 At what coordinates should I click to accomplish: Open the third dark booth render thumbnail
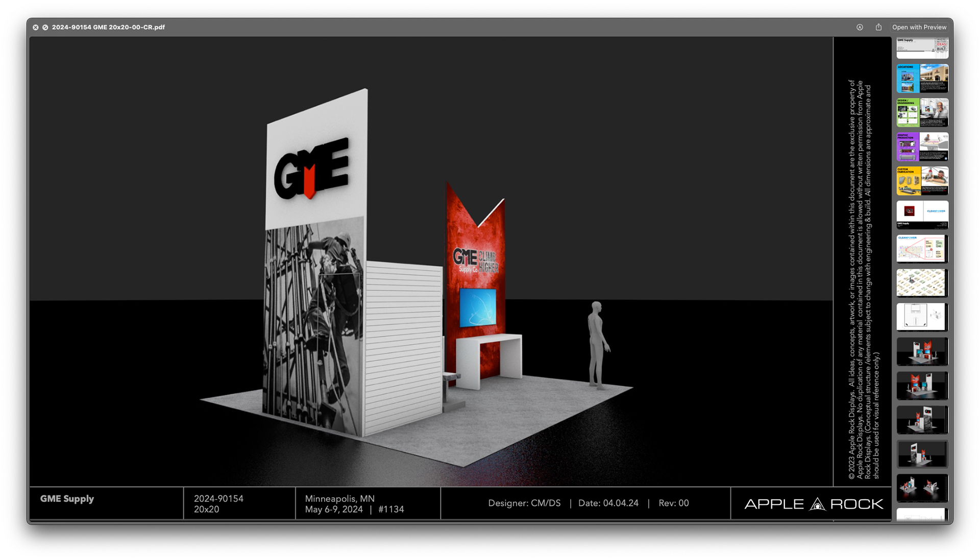[x=922, y=419]
